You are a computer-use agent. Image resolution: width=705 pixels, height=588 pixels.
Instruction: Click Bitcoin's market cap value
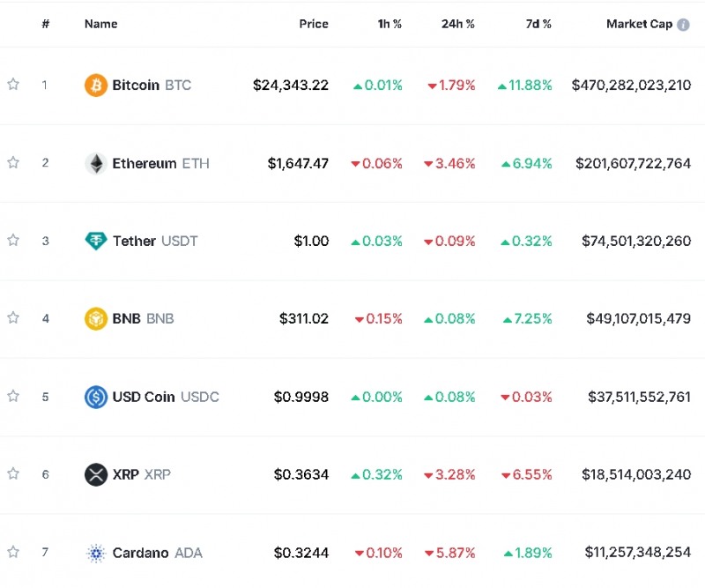631,86
